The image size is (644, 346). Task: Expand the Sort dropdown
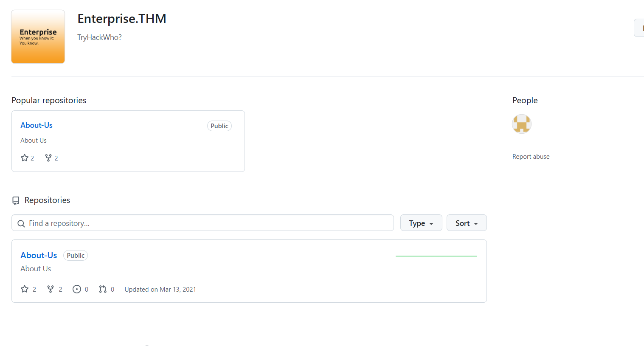[x=466, y=223]
